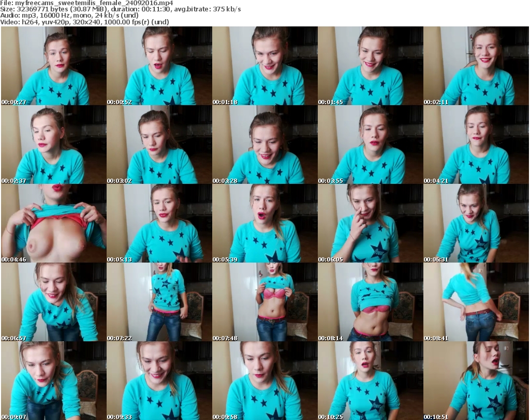
Task: Click the frame labeled 00:03:55
Action: [371, 144]
